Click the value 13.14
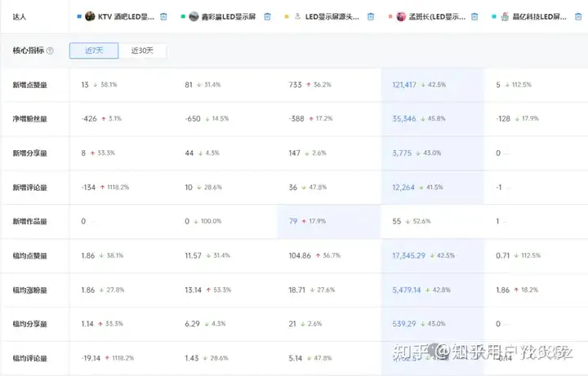 pyautogui.click(x=193, y=290)
